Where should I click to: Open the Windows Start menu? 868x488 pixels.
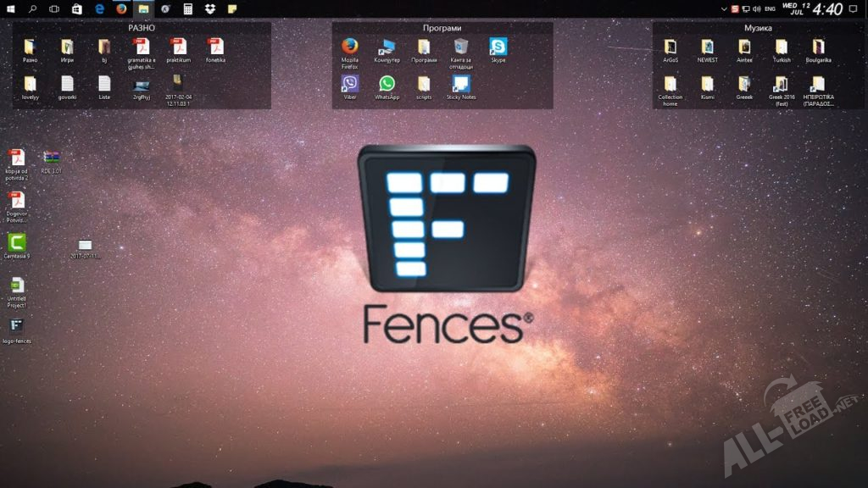10,8
